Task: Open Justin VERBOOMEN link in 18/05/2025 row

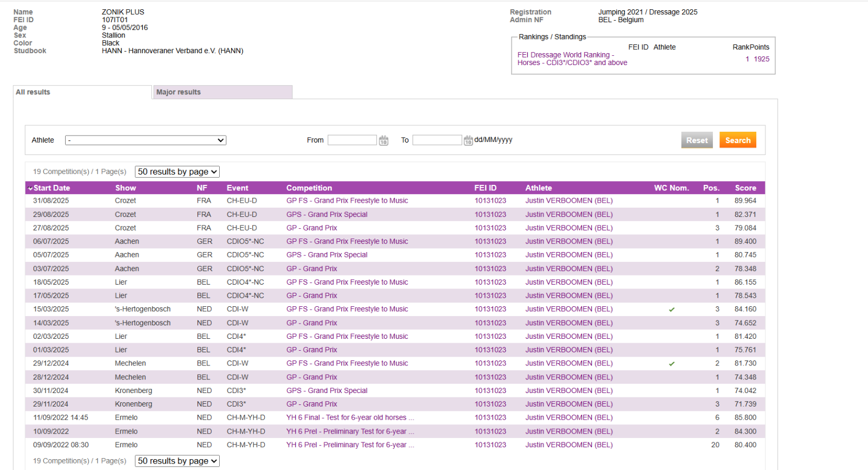Action: tap(569, 282)
